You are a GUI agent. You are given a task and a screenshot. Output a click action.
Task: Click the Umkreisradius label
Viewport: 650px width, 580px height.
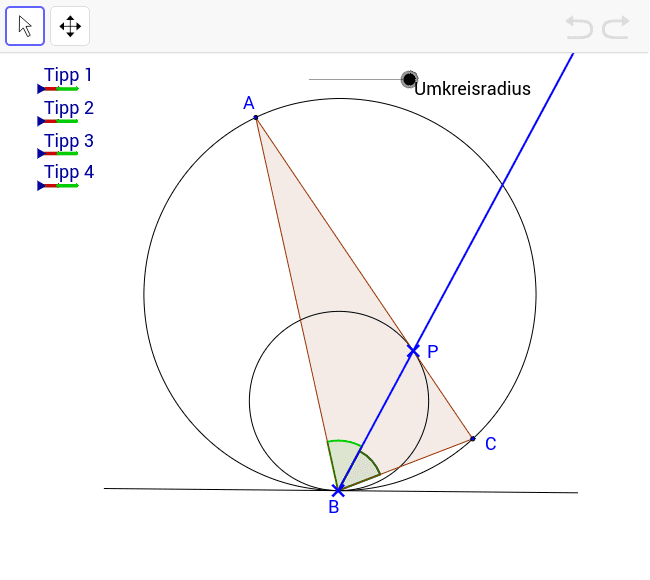click(472, 89)
